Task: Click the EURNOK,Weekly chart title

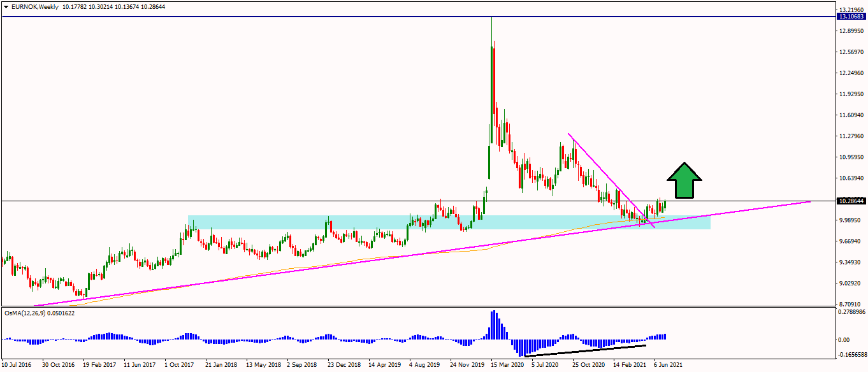Action: pyautogui.click(x=34, y=6)
